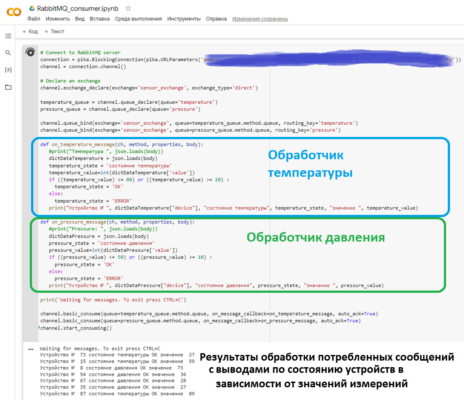The height and width of the screenshot is (400, 464).
Task: Click the channel.exchange_declare code line
Action: click(149, 88)
